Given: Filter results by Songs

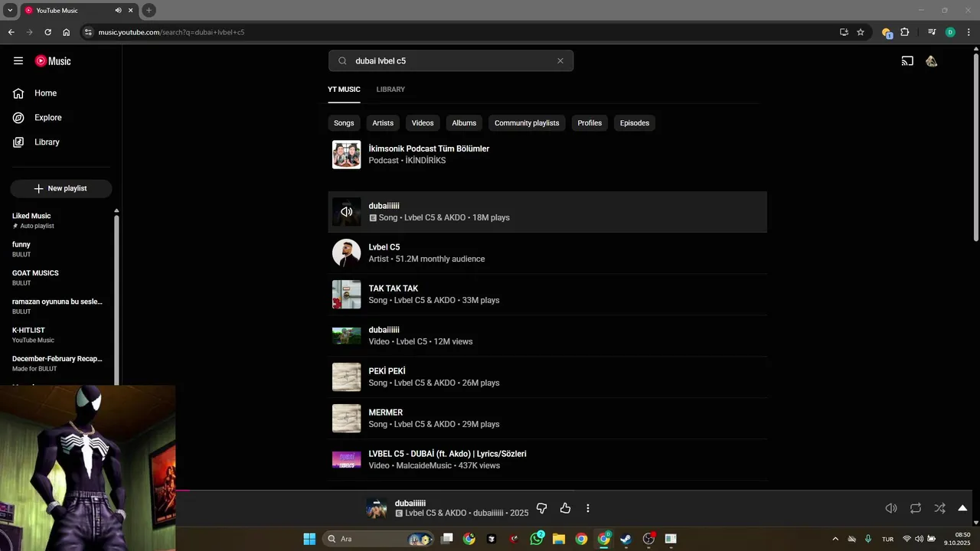Looking at the screenshot, I should [x=344, y=123].
